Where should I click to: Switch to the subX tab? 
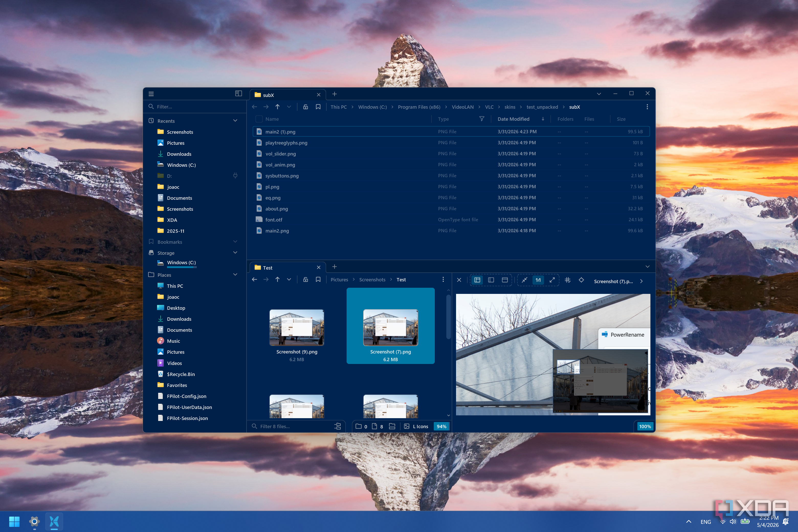(x=288, y=95)
